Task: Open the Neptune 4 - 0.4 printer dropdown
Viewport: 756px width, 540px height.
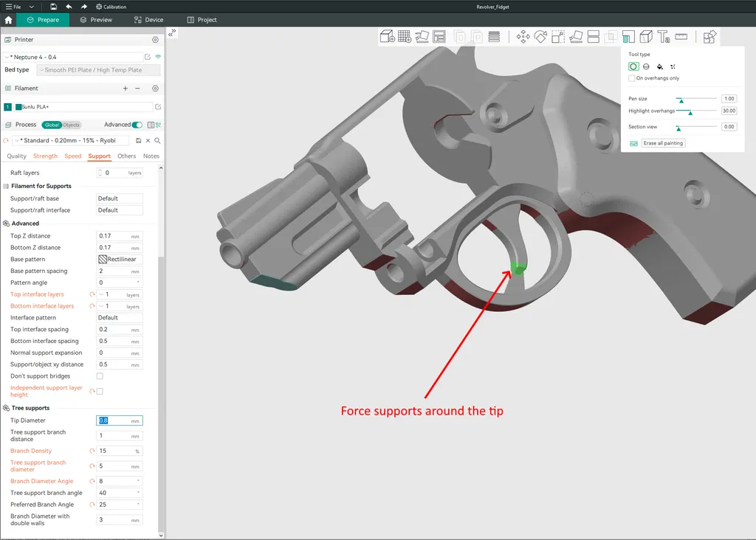Action: 73,57
